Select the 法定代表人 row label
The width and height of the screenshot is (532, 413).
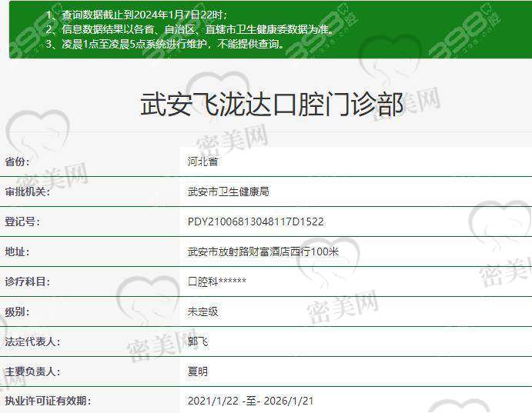coord(32,341)
